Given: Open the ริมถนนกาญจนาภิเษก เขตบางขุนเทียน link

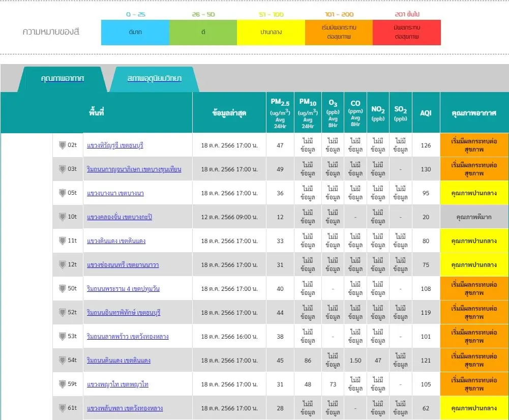Looking at the screenshot, I should pos(134,169).
